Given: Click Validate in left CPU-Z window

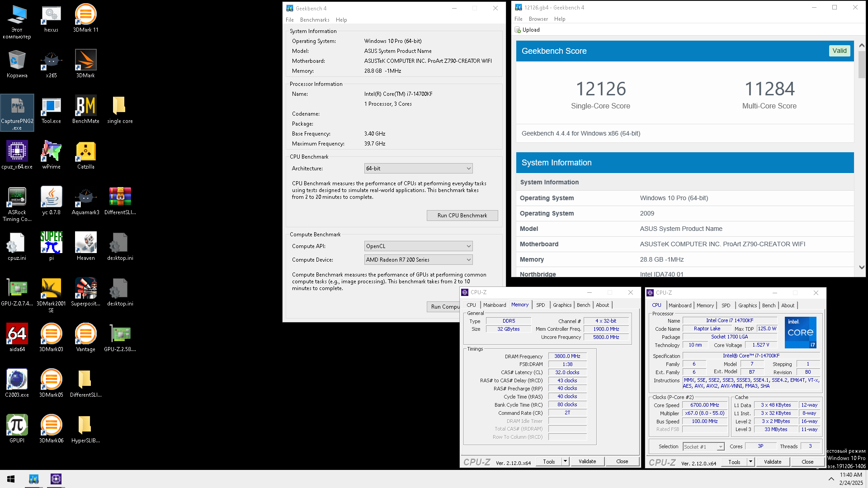Looking at the screenshot, I should 587,461.
